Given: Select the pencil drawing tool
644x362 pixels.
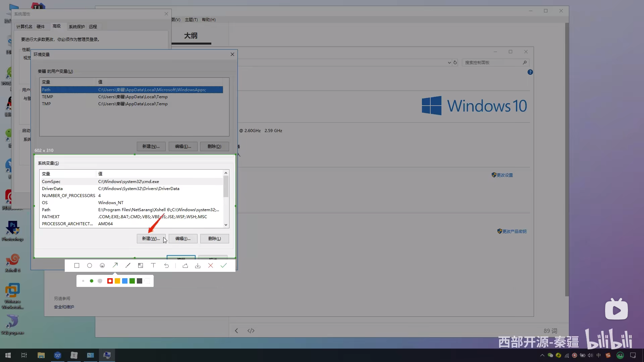Looking at the screenshot, I should click(128, 265).
